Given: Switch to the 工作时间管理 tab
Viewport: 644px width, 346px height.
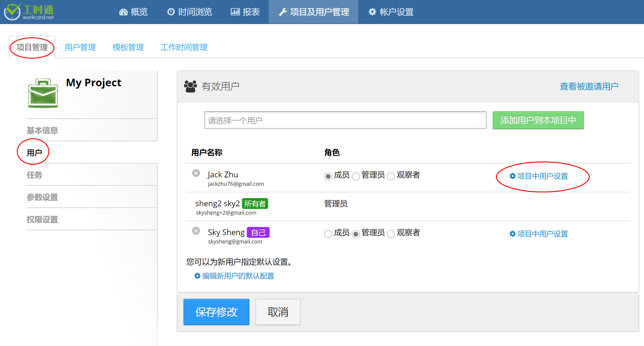Looking at the screenshot, I should (x=184, y=47).
